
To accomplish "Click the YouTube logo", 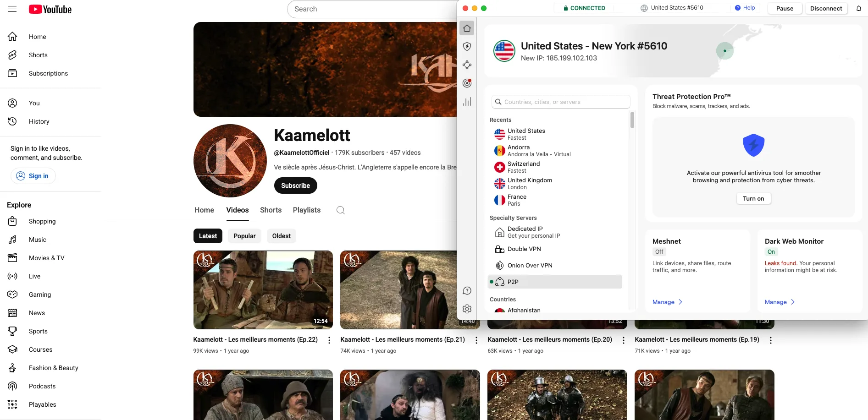I will [50, 9].
